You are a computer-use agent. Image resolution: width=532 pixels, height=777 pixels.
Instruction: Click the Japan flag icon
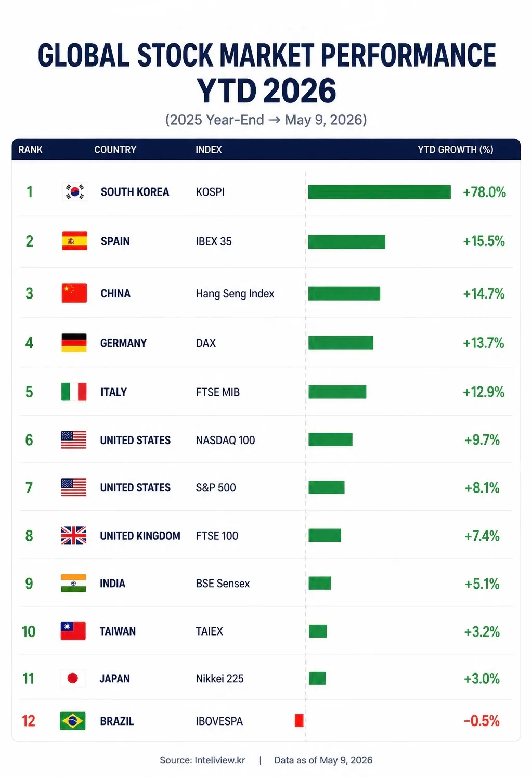coord(73,678)
